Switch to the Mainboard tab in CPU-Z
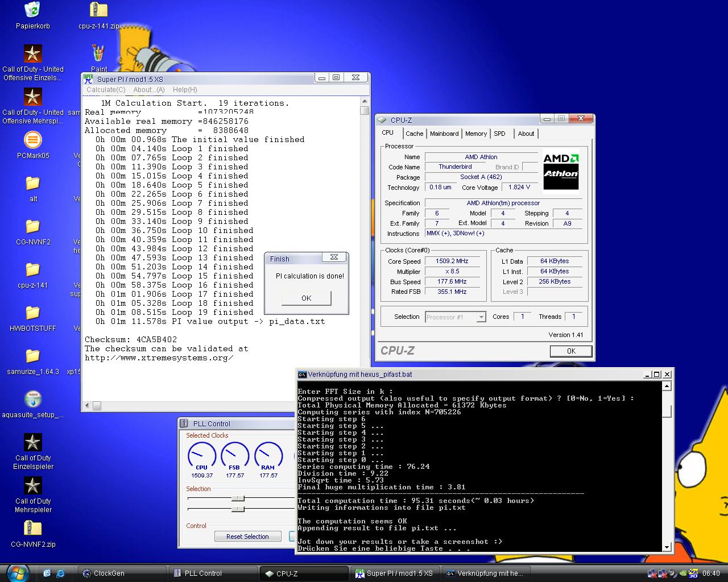The image size is (728, 582). tap(444, 134)
